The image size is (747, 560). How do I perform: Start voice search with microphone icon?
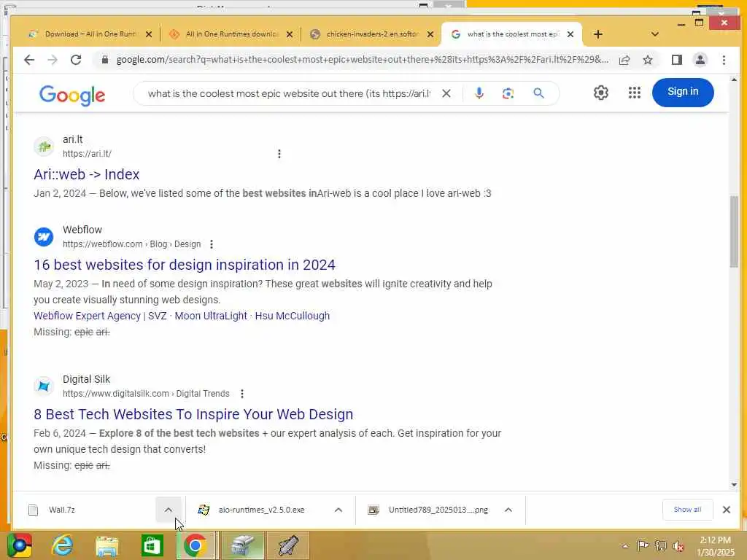[479, 93]
